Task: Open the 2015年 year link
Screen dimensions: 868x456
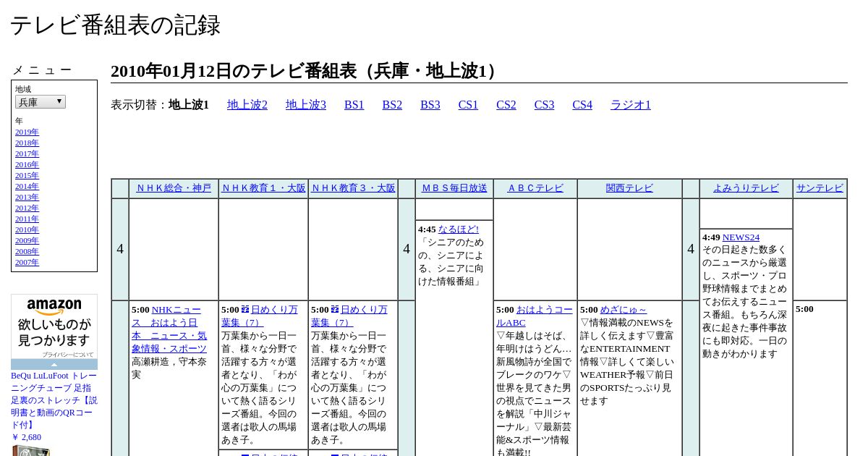Action: pos(27,176)
